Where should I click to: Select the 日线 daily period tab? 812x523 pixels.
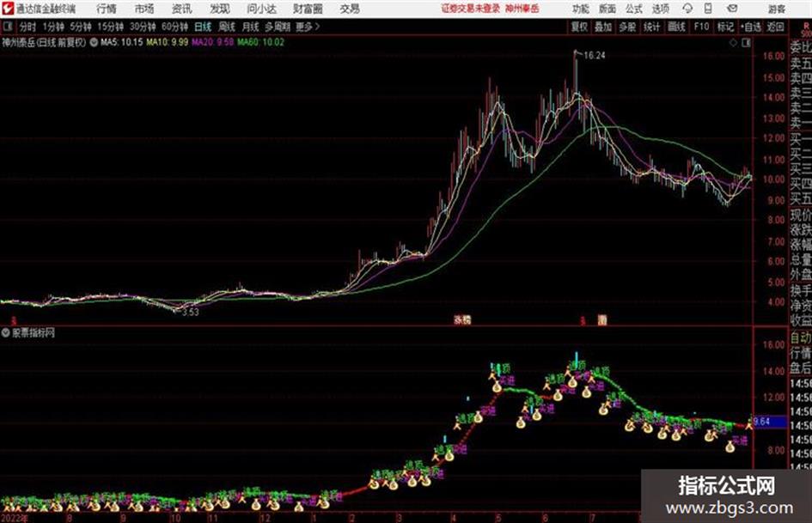[x=203, y=27]
